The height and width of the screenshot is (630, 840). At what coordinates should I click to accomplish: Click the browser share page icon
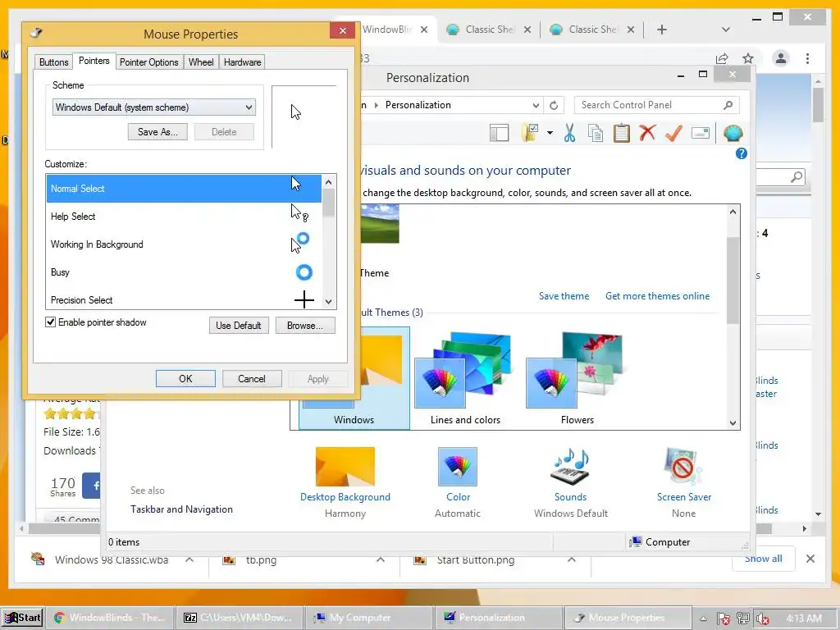[x=722, y=58]
